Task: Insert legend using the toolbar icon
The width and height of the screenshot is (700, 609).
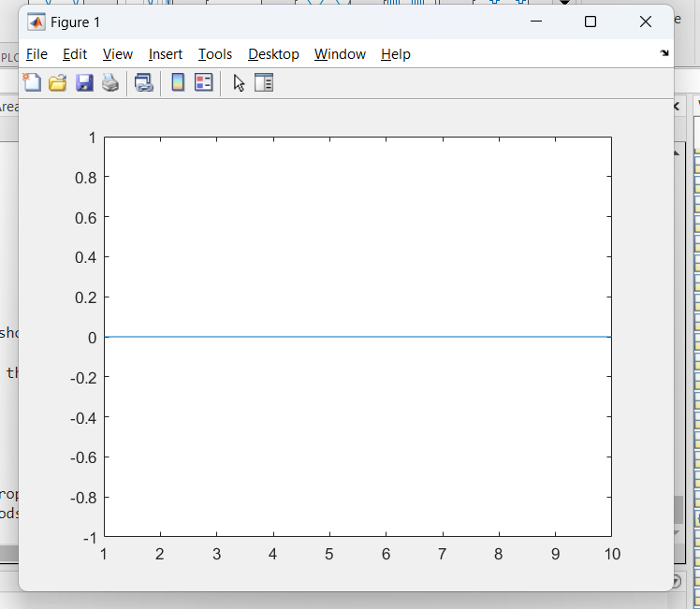Action: (204, 82)
